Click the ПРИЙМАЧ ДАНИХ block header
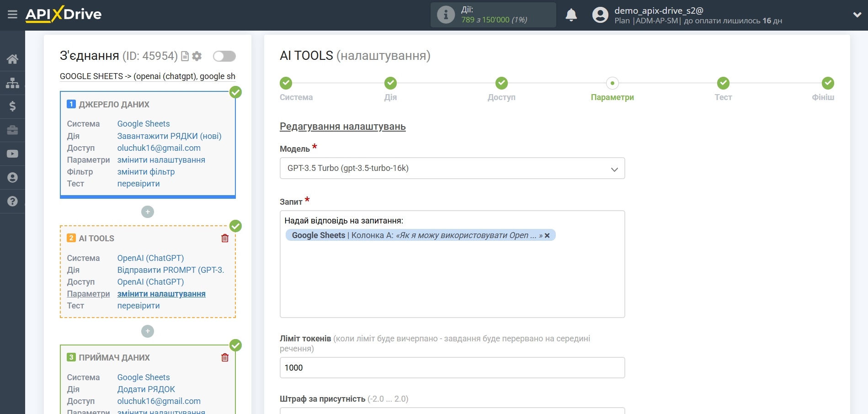 (114, 358)
